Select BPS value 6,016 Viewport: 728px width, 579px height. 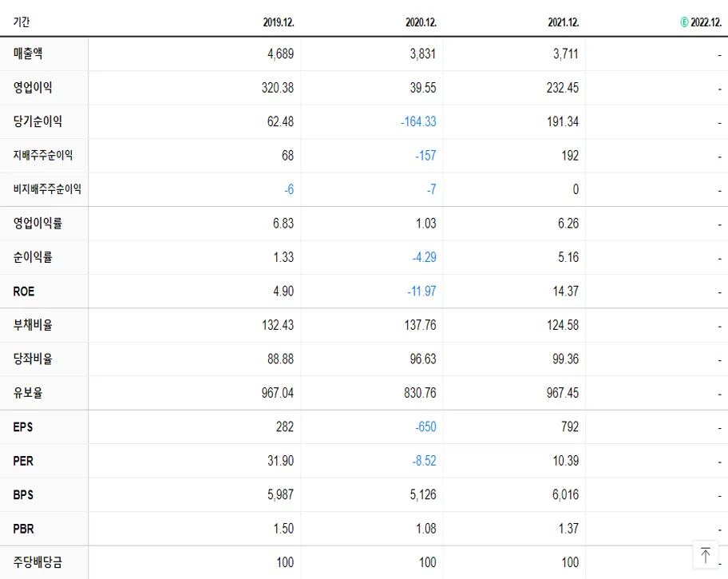click(565, 495)
